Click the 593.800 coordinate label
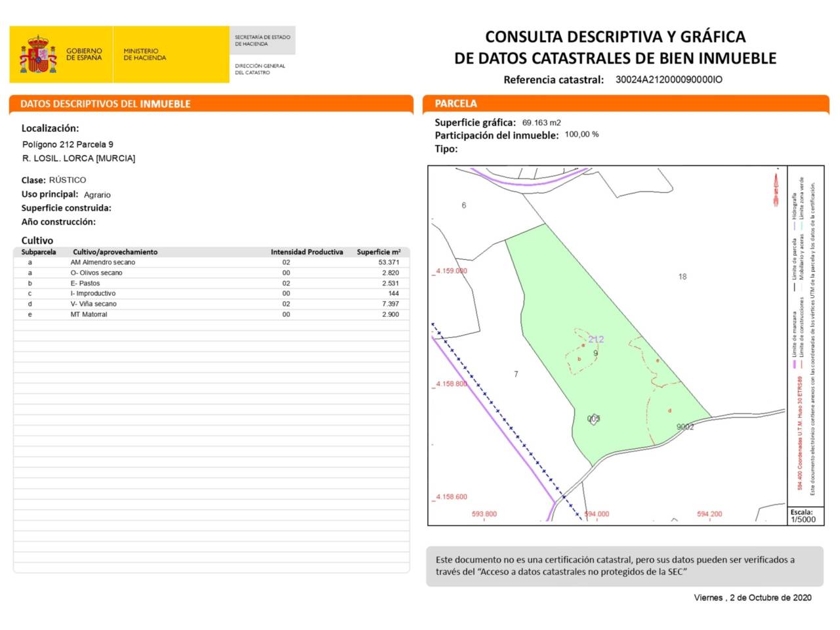This screenshot has width=840, height=630. click(x=484, y=514)
